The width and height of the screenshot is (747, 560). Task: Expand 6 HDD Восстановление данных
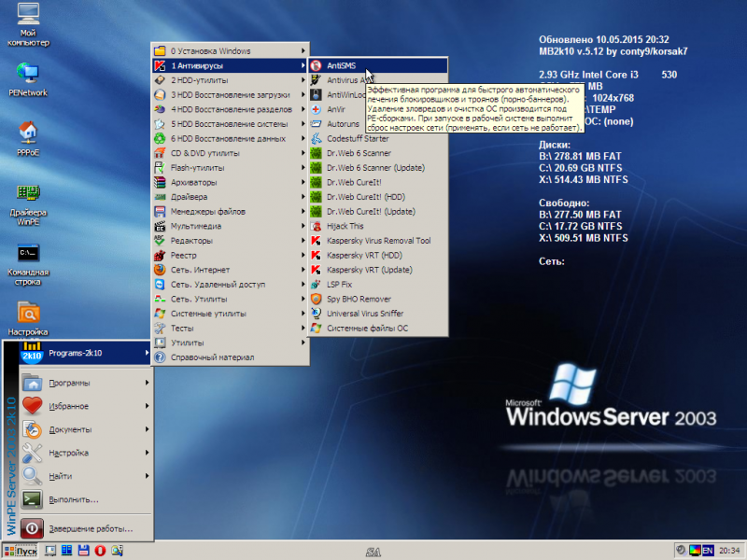pyautogui.click(x=231, y=138)
